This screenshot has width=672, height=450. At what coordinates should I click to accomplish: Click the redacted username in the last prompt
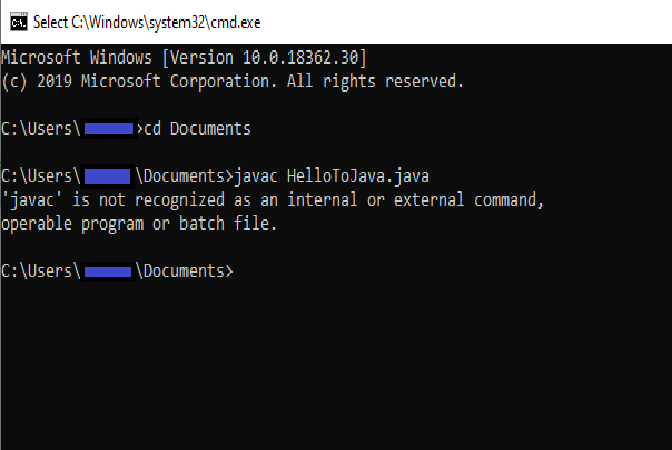(x=108, y=272)
